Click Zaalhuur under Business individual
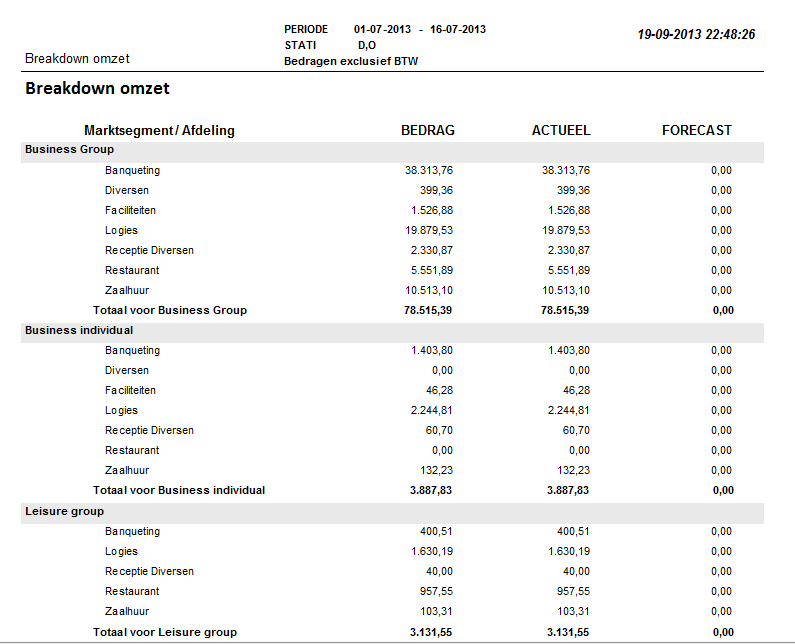This screenshot has height=644, width=795. [127, 471]
